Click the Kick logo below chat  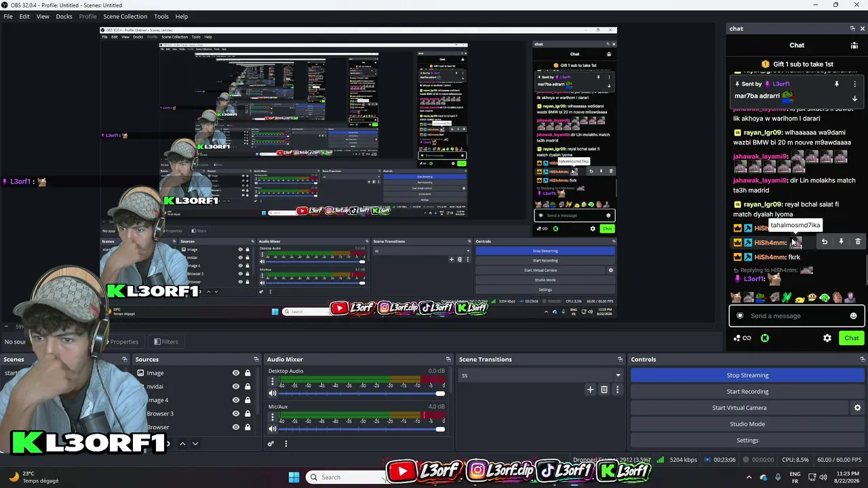tap(765, 338)
